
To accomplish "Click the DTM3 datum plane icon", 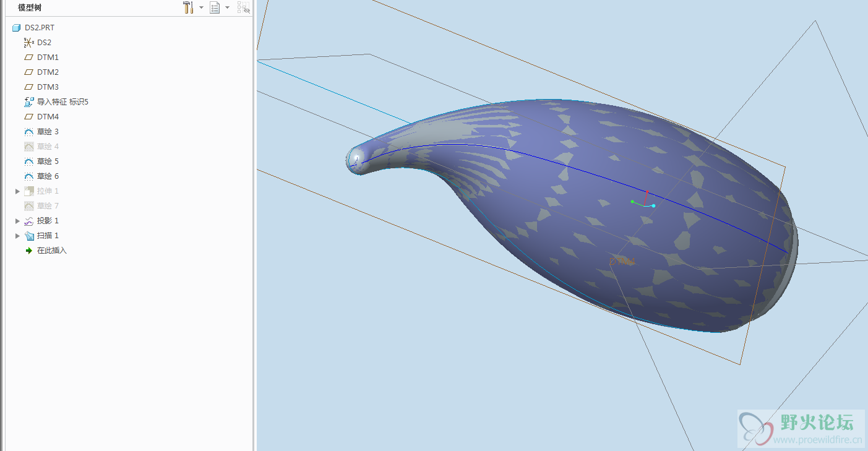I will [28, 87].
